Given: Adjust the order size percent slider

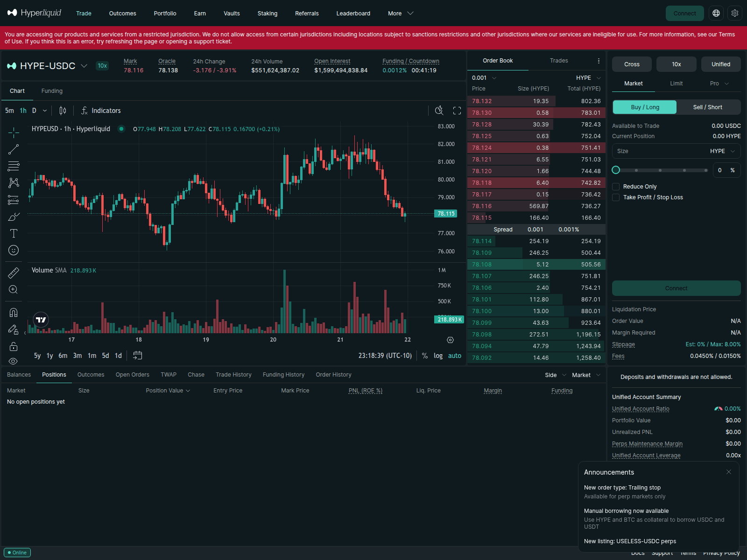Looking at the screenshot, I should 661,170.
